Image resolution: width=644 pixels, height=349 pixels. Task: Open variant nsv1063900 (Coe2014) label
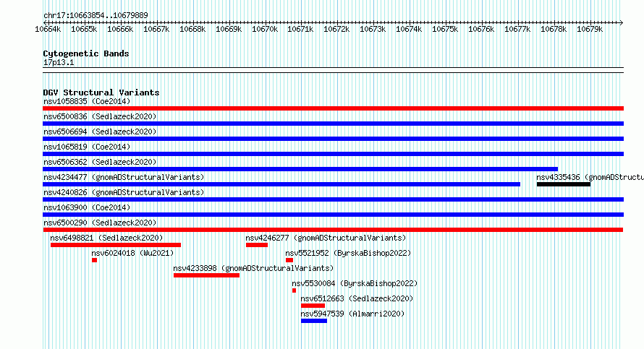pyautogui.click(x=87, y=207)
